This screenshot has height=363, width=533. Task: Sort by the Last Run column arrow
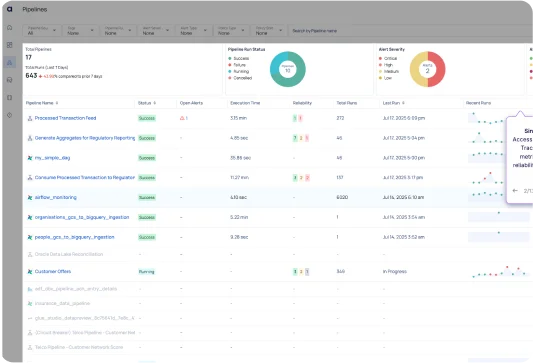(403, 103)
